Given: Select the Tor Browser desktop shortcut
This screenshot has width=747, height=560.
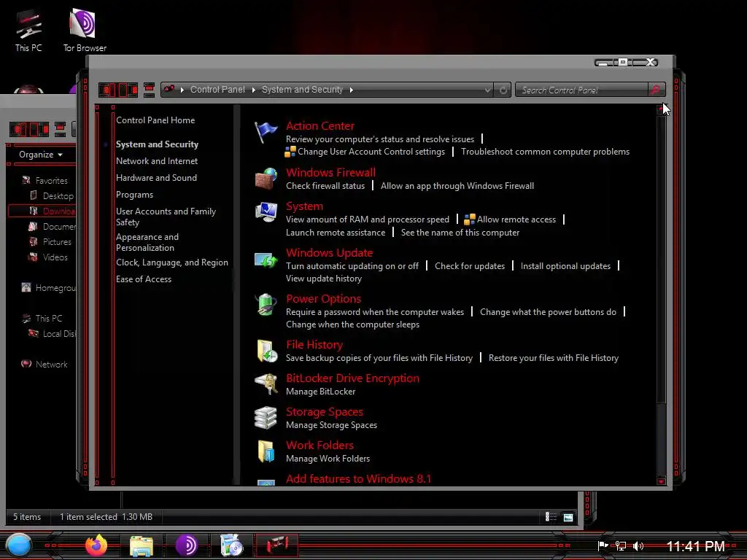Looking at the screenshot, I should [85, 30].
